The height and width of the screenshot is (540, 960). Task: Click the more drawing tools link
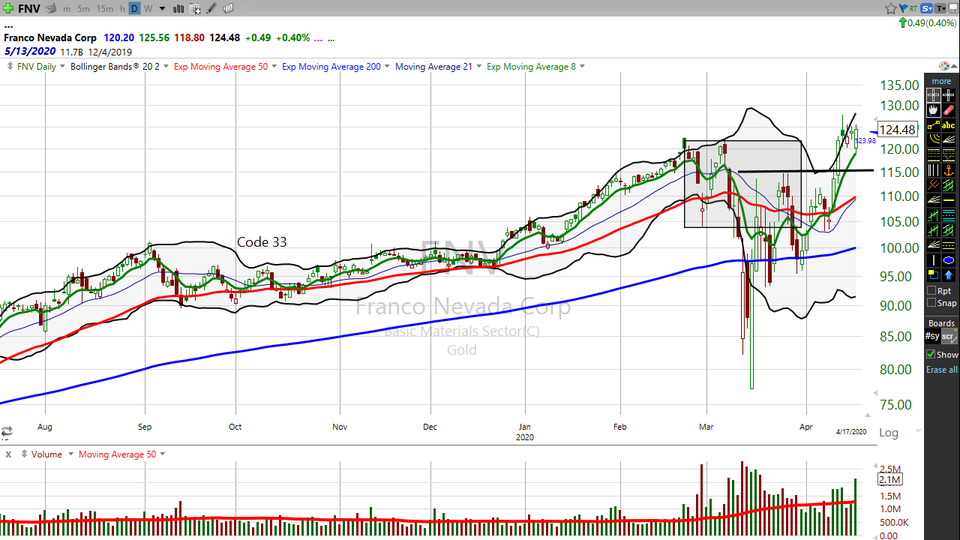pos(941,81)
